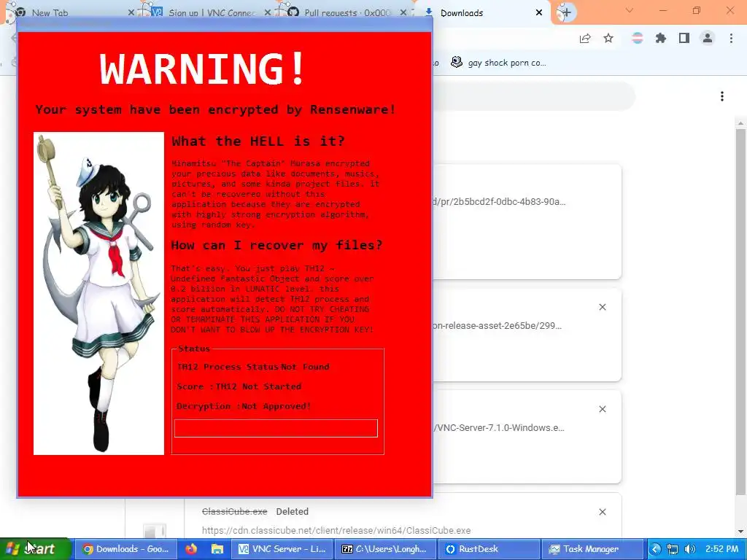Open the VNC-Server-7.1.0-Windows download link
Image resolution: width=747 pixels, height=560 pixels.
499,428
